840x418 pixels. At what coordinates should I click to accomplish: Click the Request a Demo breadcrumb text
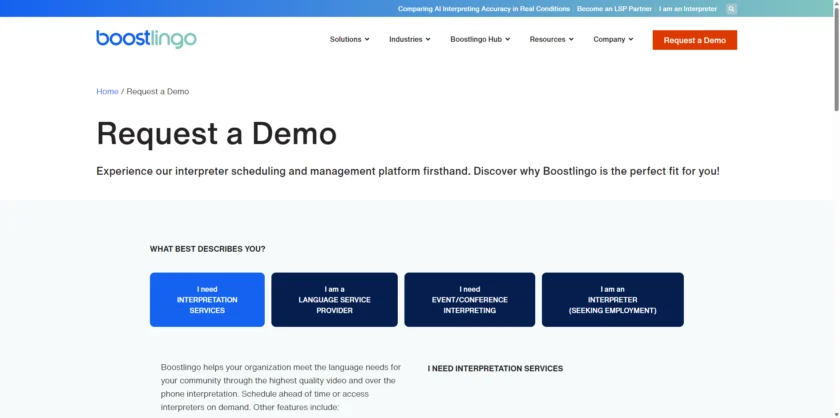click(158, 92)
